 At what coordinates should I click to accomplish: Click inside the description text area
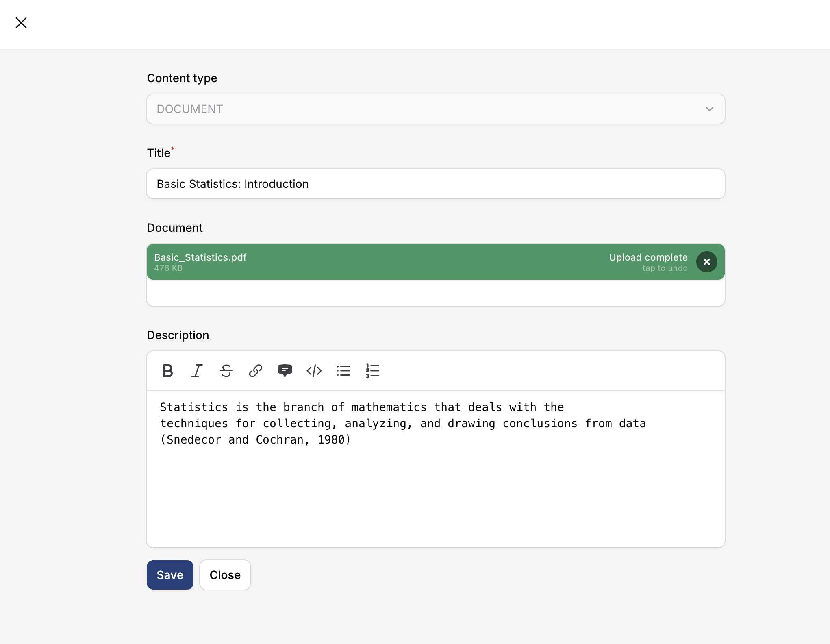(x=435, y=488)
